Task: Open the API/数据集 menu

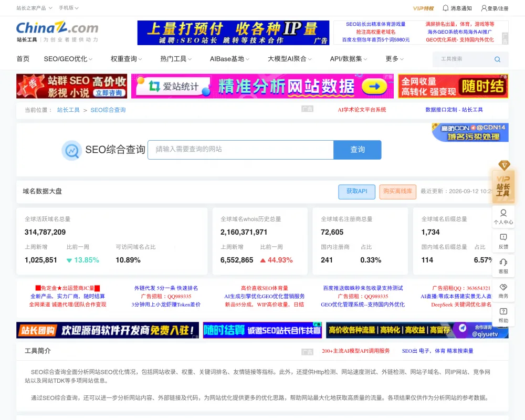Action: 349,59
